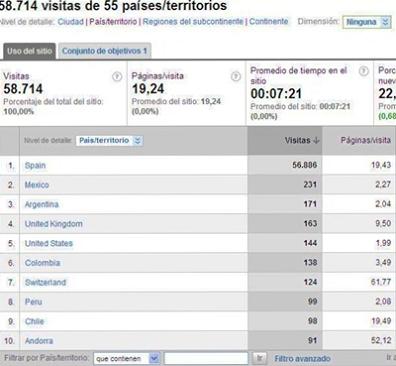Switch to Conjunto de objetivos 1 tab
The height and width of the screenshot is (366, 396).
(104, 51)
